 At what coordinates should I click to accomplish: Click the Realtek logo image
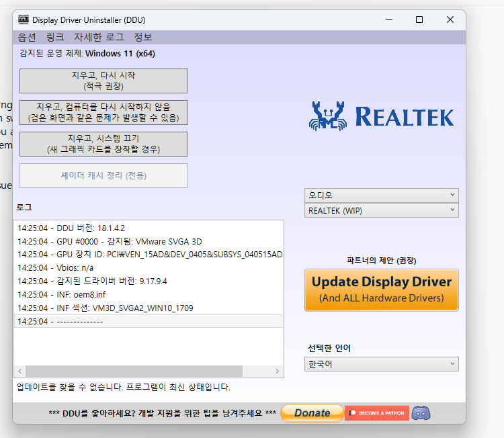381,116
